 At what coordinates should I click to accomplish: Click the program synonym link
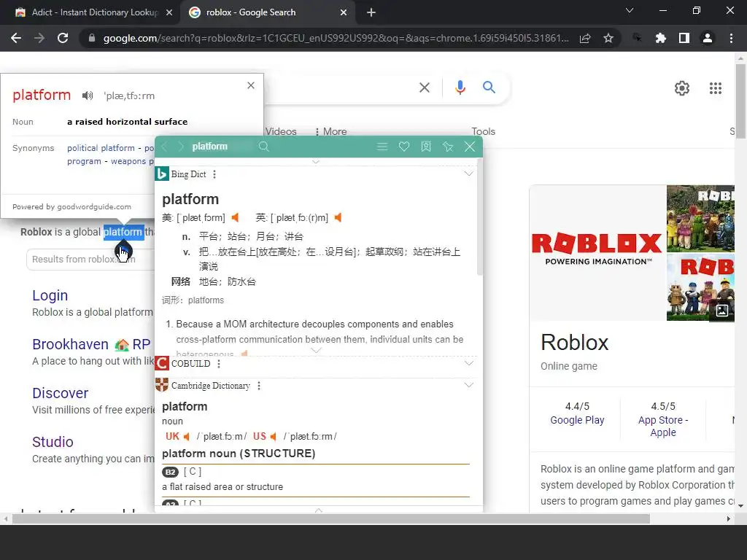click(85, 161)
